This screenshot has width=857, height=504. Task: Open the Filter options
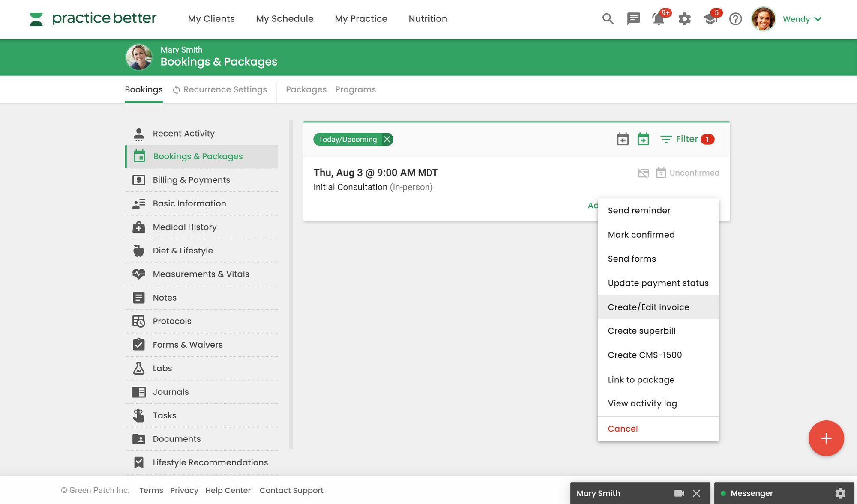click(687, 139)
